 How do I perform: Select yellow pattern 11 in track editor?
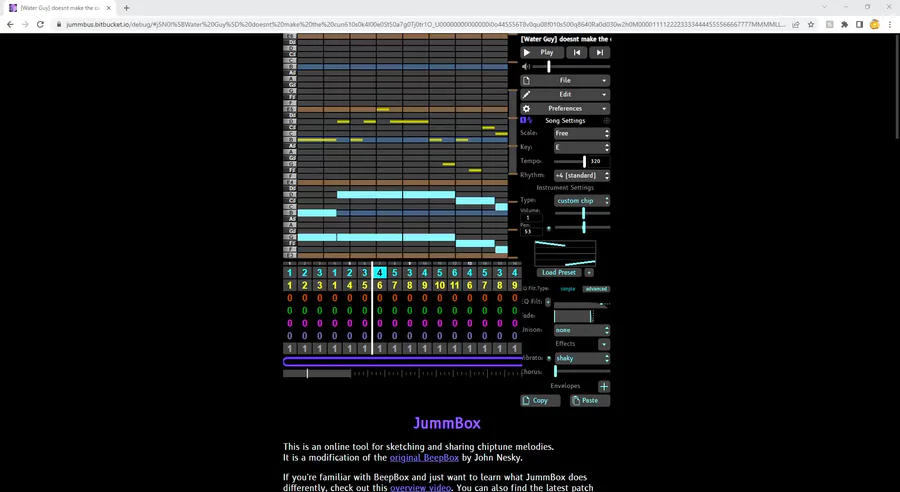[x=455, y=285]
